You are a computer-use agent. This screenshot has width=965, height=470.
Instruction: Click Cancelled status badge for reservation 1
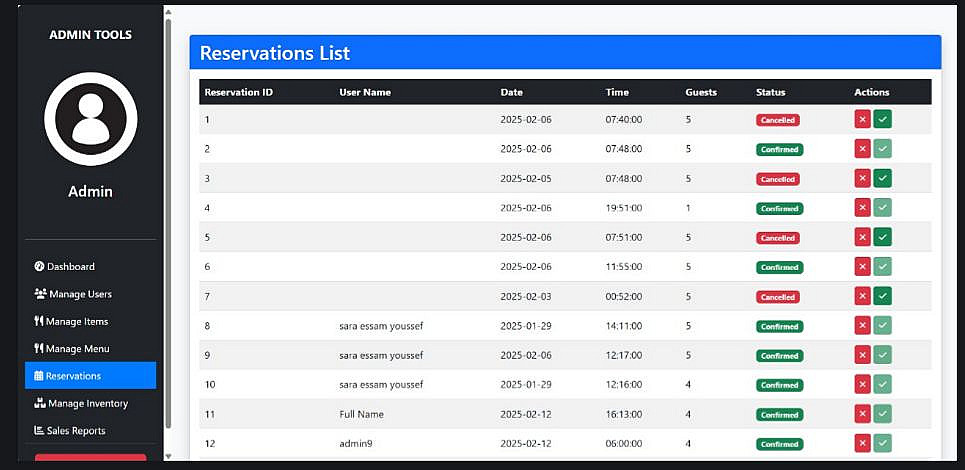coord(778,120)
